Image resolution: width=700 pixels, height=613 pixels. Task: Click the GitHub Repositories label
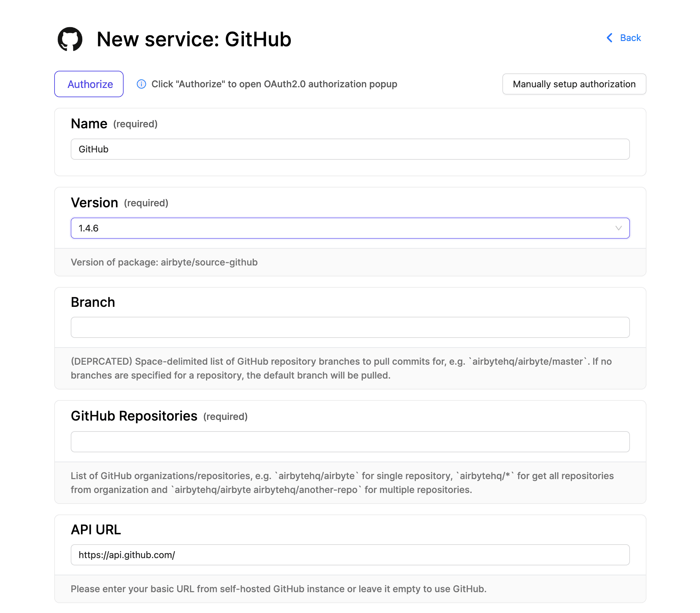pyautogui.click(x=134, y=416)
